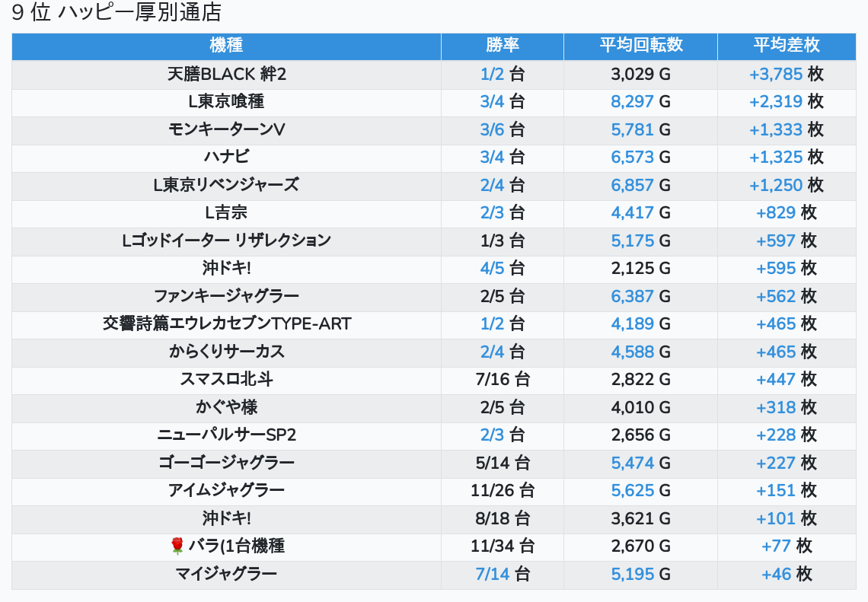The width and height of the screenshot is (868, 602).
Task: Click the L吉宗 machine name
Action: point(226,212)
